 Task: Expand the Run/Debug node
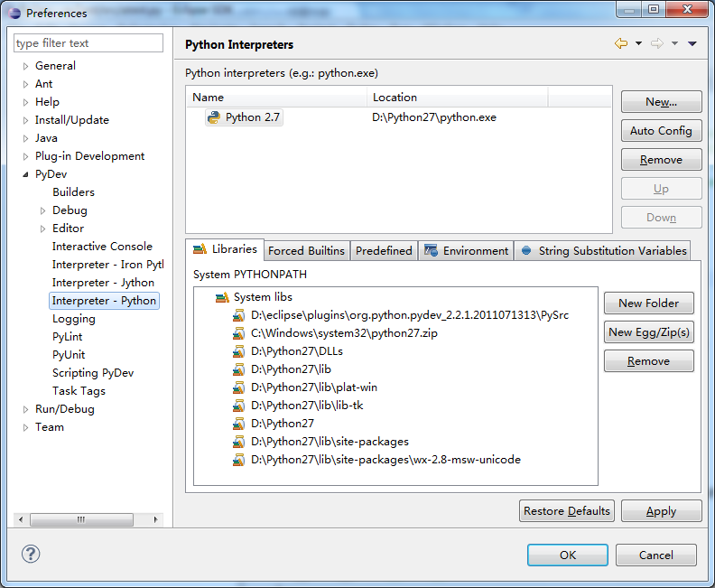coord(25,410)
